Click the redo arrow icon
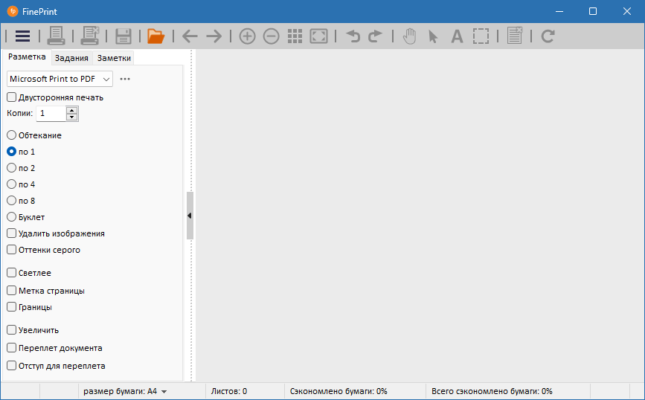 coord(375,36)
